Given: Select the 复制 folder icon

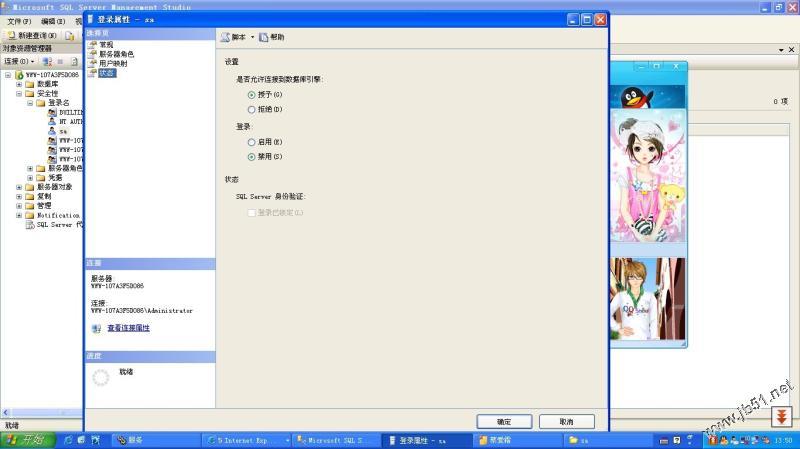Looking at the screenshot, I should click(30, 196).
